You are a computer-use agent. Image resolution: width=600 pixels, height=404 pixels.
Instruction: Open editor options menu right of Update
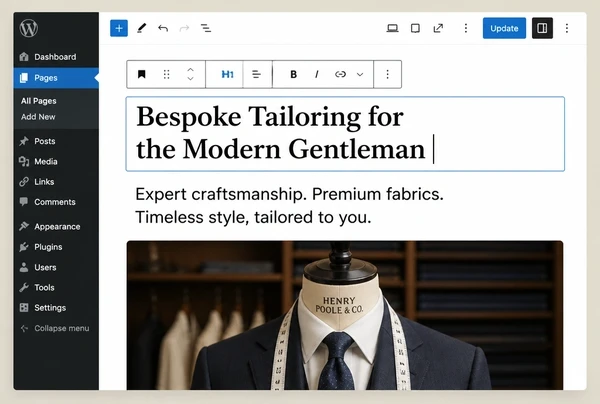point(567,28)
